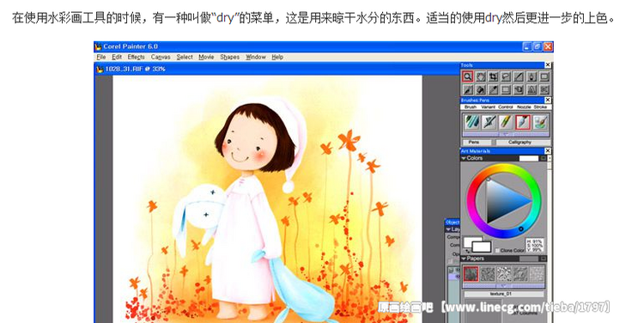This screenshot has width=644, height=323.
Task: Select the diagonal pen tool in Tools
Action: 519,76
